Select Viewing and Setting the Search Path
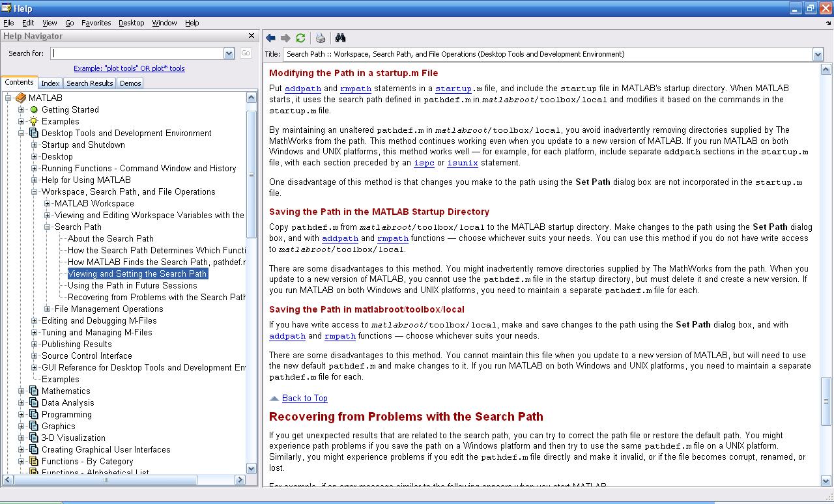Screen dimensions: 834x504 click(x=137, y=273)
